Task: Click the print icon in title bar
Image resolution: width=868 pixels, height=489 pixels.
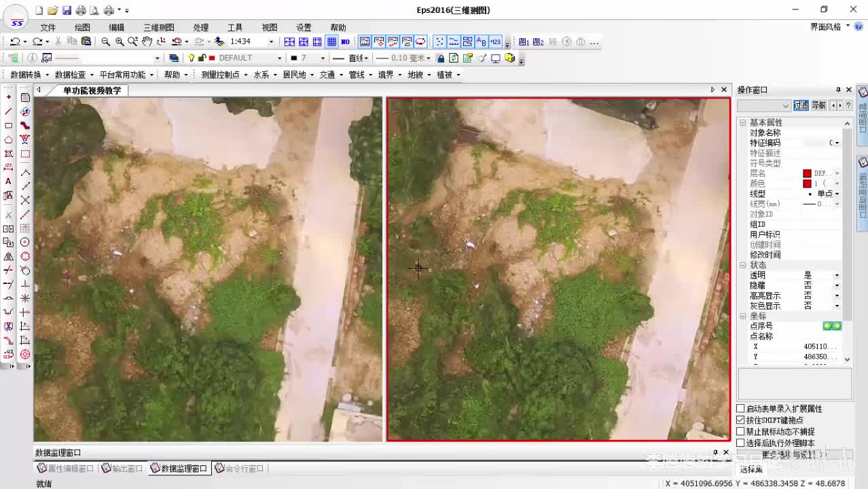Action: 81,10
